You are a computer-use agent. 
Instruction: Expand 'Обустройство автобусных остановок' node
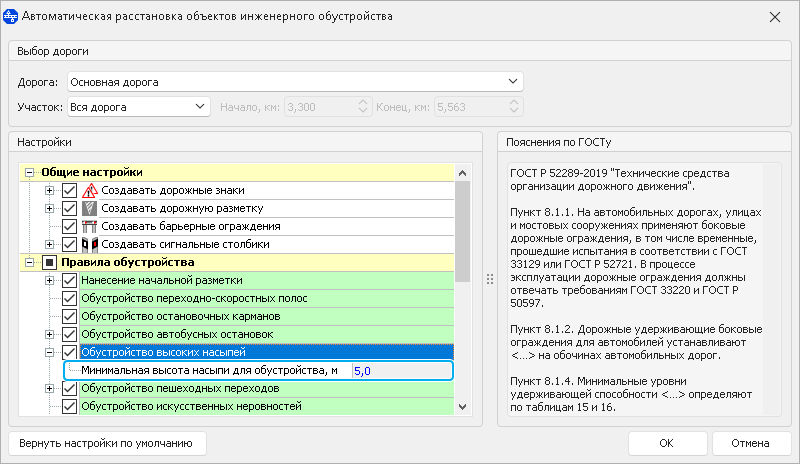click(x=49, y=334)
